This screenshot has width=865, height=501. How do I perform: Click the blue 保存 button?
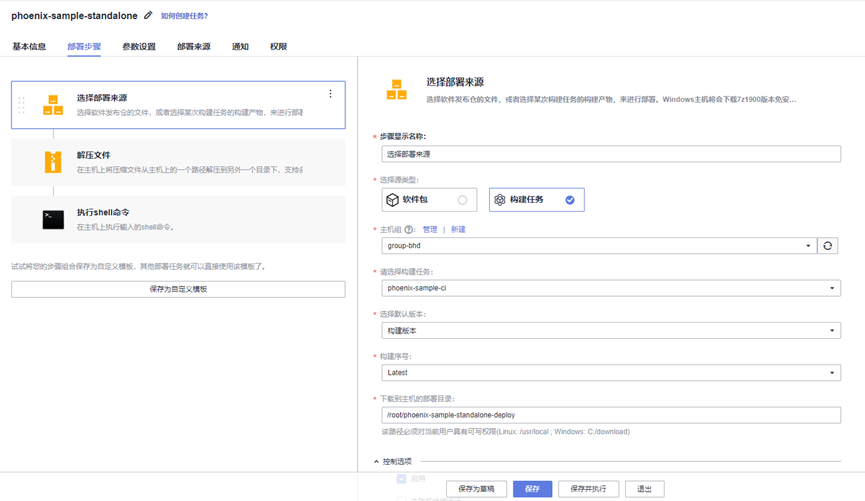tap(532, 489)
